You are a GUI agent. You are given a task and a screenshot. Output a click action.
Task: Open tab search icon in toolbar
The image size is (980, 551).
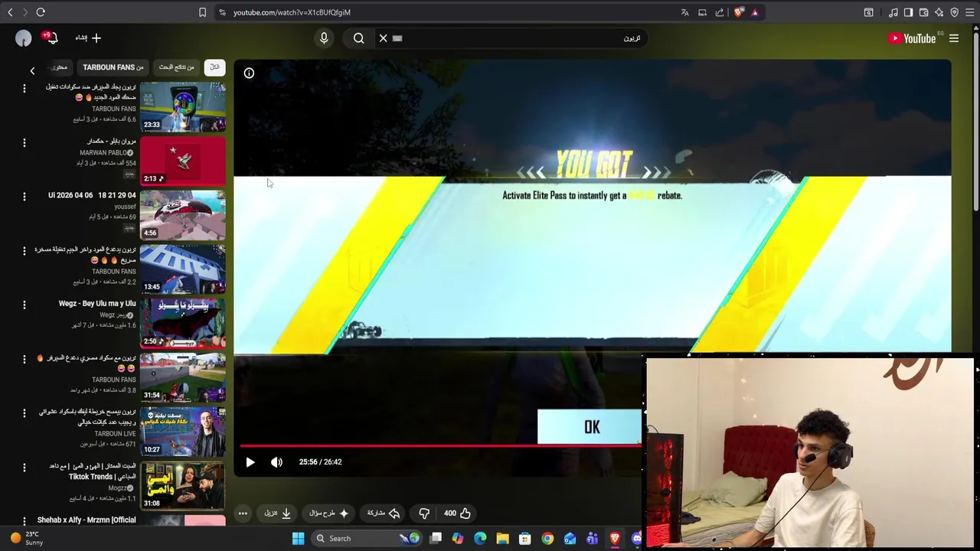[x=869, y=12]
